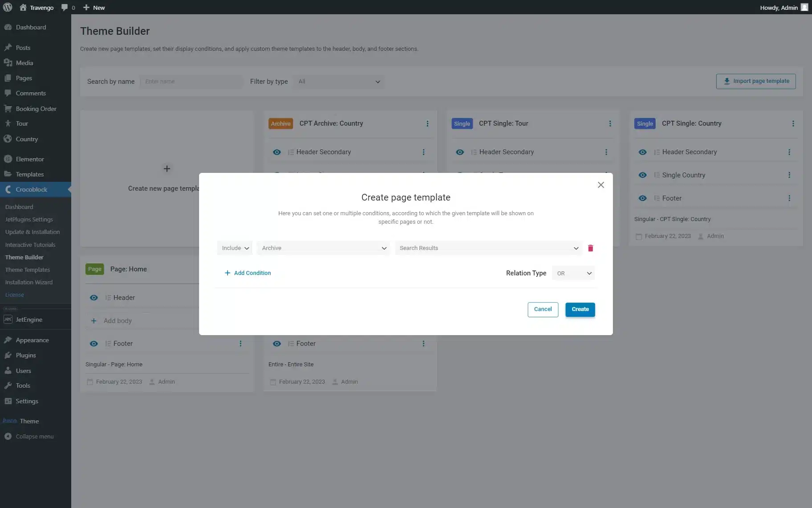Click the Create button
Screen dimensions: 812x508
[x=580, y=309]
